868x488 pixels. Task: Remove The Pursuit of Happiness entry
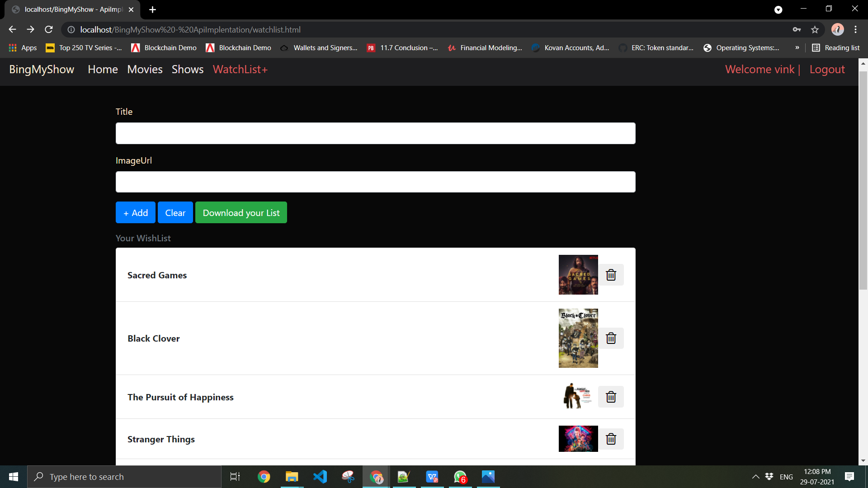click(611, 397)
